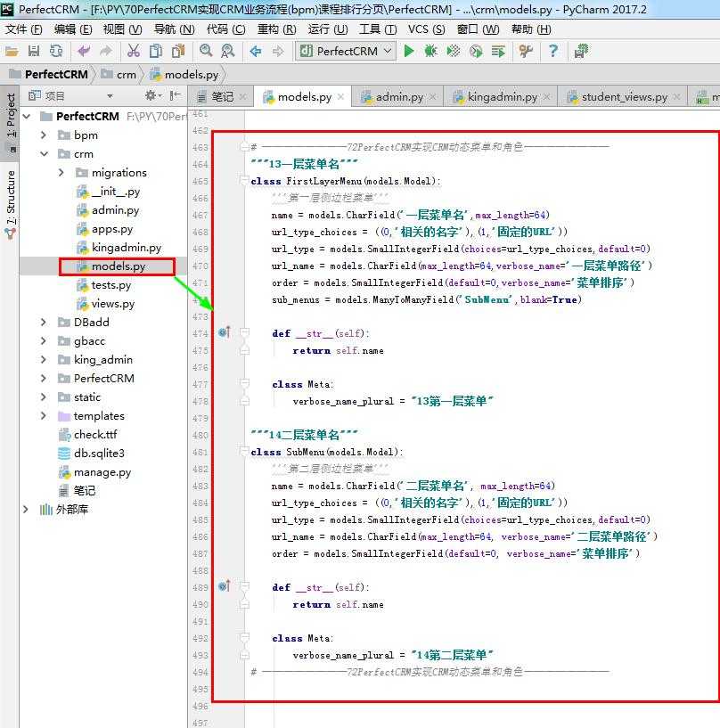Click the Find magnifier icon
720x728 pixels.
(206, 51)
